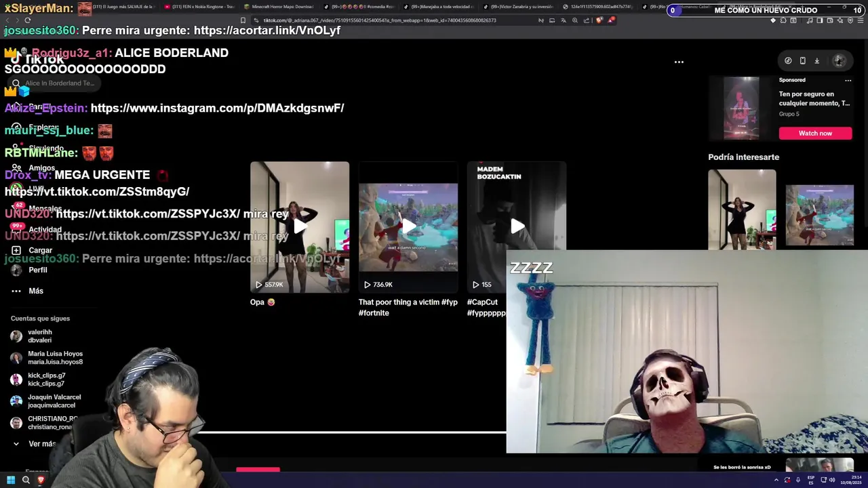Open Brave browser from the taskbar
Screen dimensions: 868x488
tap(41, 480)
